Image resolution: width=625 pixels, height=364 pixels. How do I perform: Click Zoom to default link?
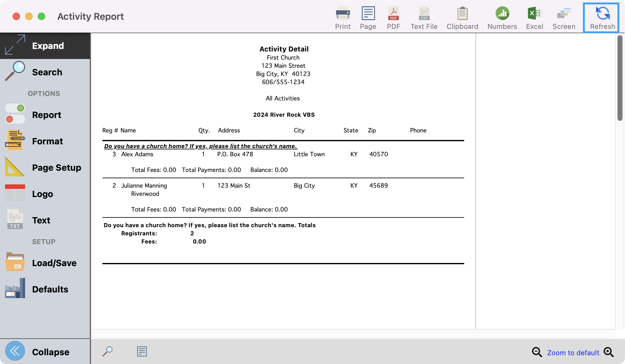pyautogui.click(x=573, y=353)
